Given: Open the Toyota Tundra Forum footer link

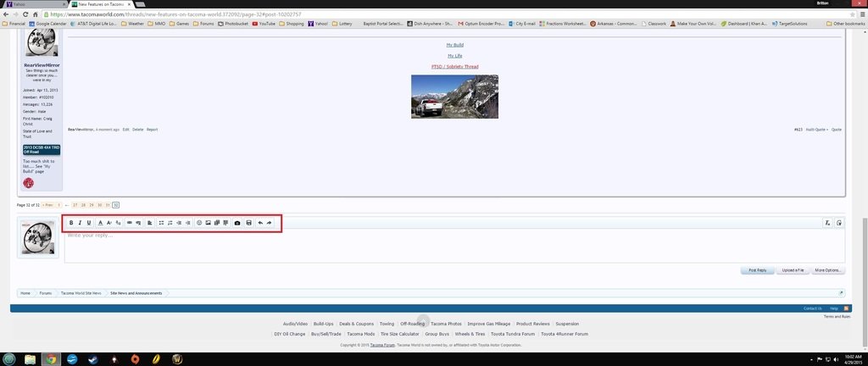Looking at the screenshot, I should point(513,334).
